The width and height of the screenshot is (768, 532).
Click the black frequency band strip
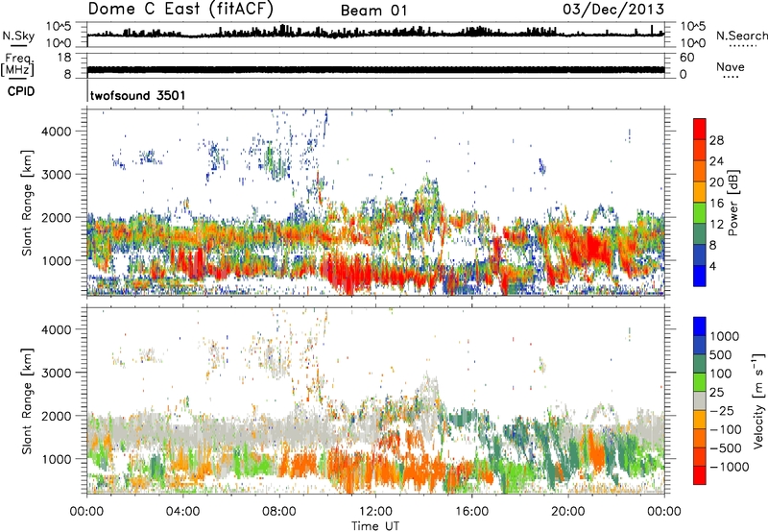pyautogui.click(x=375, y=69)
